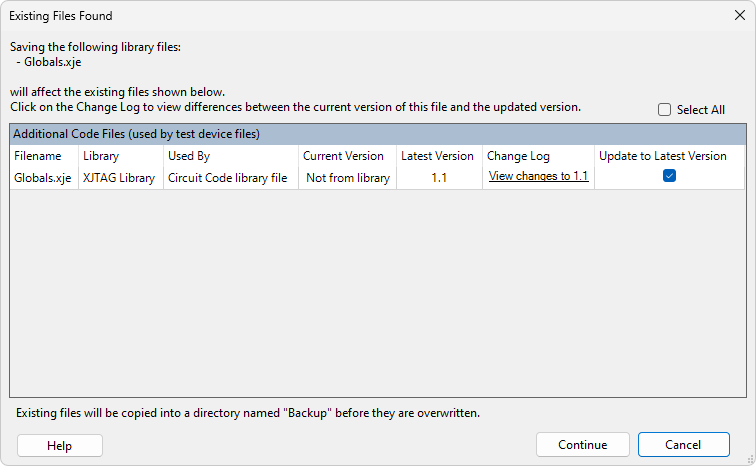The image size is (756, 466).
Task: Enable the Select All checkbox
Action: (x=665, y=110)
